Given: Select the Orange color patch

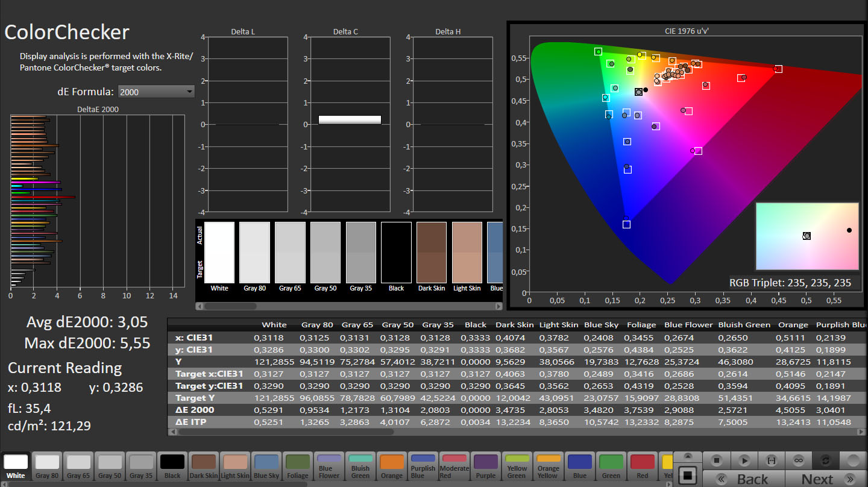Looking at the screenshot, I should [392, 467].
